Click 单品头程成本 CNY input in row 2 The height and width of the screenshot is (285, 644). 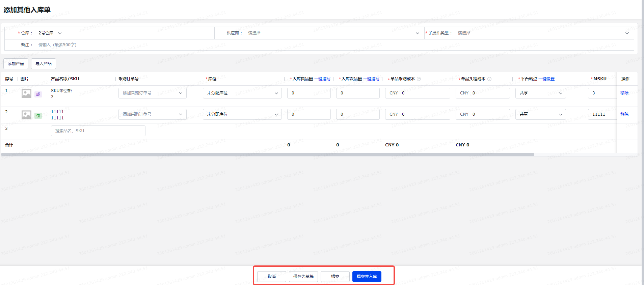point(483,114)
